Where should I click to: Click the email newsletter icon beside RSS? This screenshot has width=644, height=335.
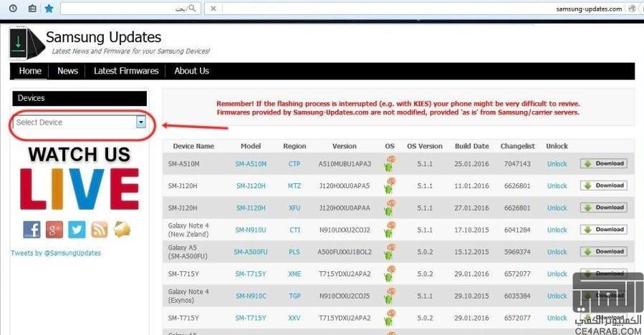tap(122, 230)
